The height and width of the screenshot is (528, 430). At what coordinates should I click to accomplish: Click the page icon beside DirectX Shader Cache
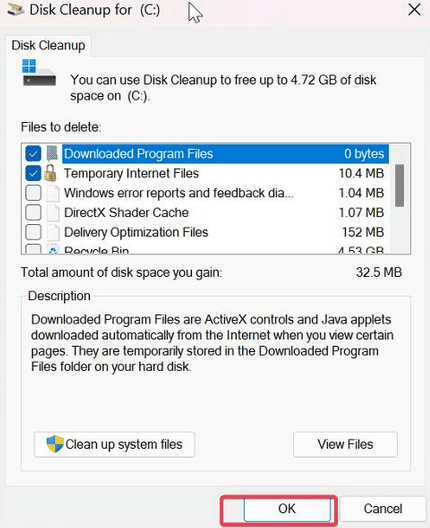(x=53, y=213)
